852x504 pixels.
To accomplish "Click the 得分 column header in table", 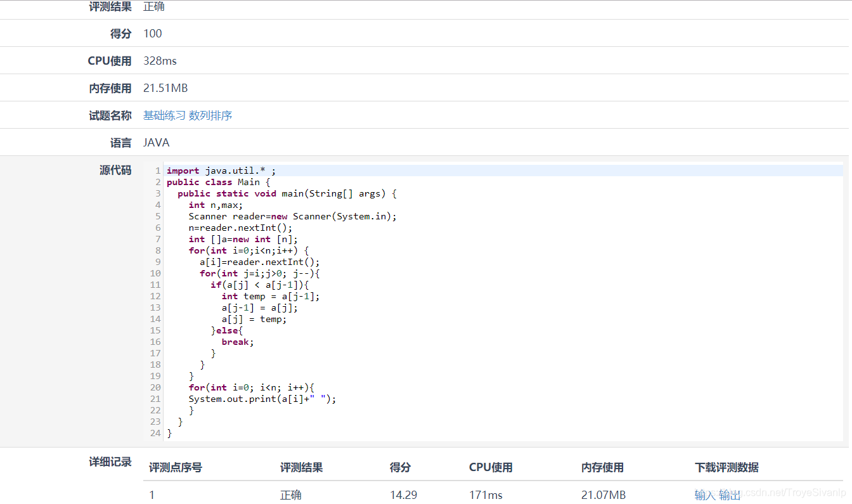I will (400, 468).
